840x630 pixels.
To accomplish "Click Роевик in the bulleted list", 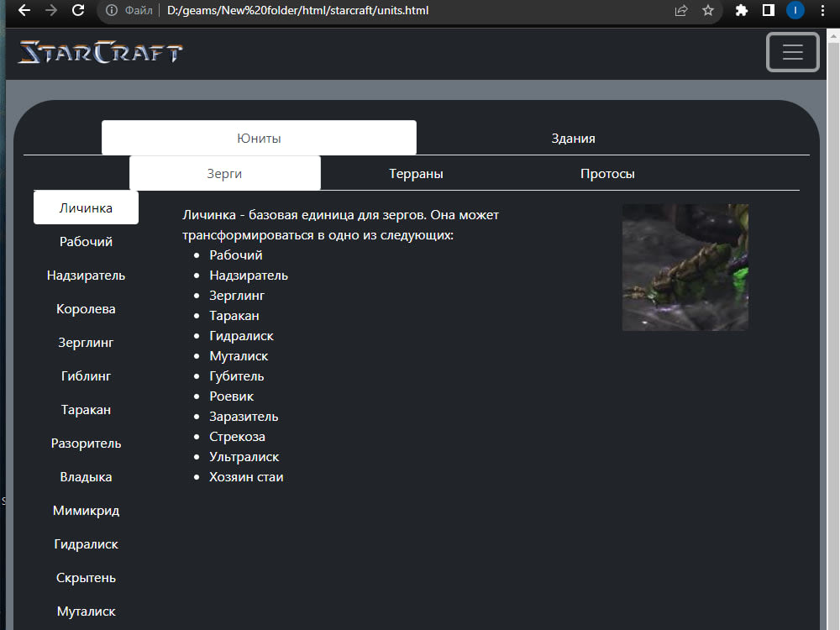I will click(232, 396).
